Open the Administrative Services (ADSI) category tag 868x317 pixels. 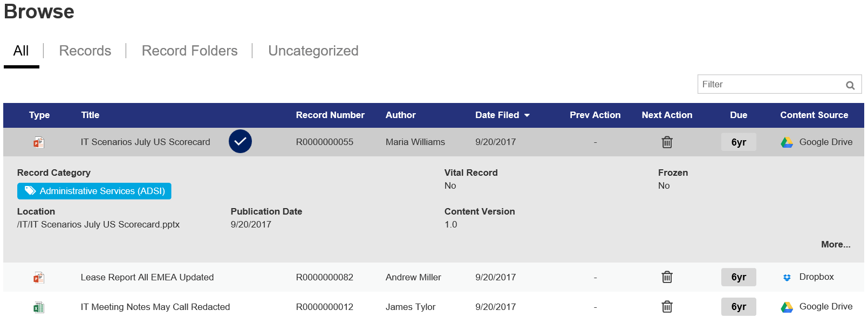point(94,191)
